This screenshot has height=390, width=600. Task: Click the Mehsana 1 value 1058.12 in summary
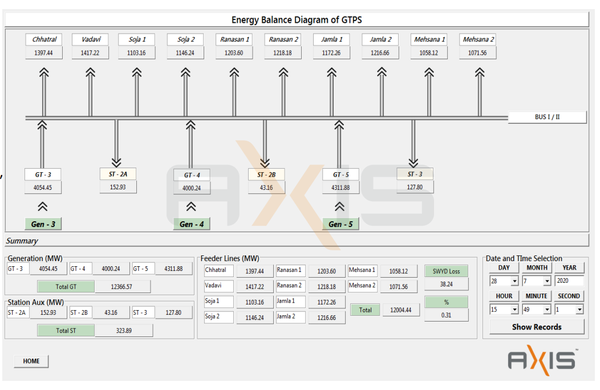pos(398,271)
